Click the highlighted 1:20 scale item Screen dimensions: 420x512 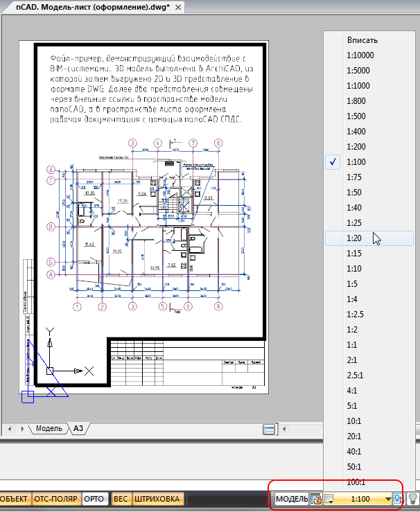[369, 238]
